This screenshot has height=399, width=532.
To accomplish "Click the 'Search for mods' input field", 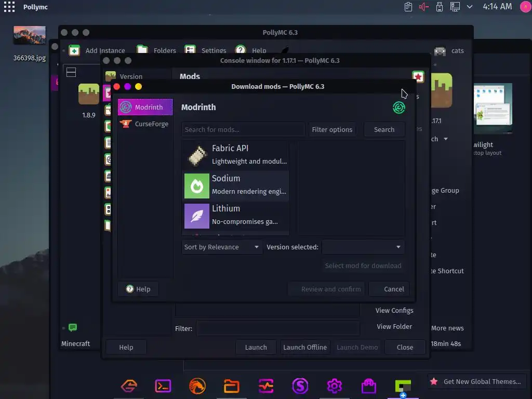I will pos(243,129).
